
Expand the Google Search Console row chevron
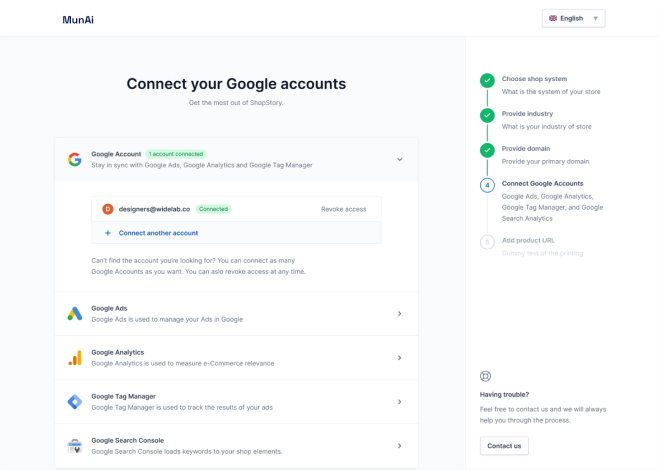(399, 446)
